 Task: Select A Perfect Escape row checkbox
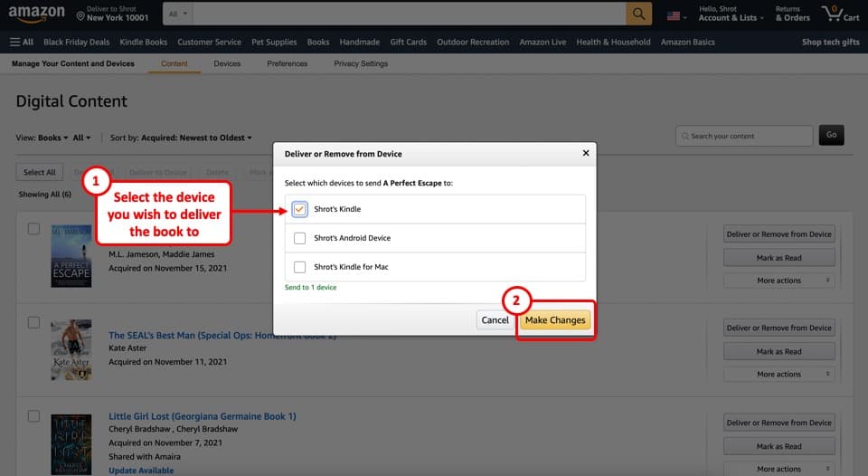point(33,229)
